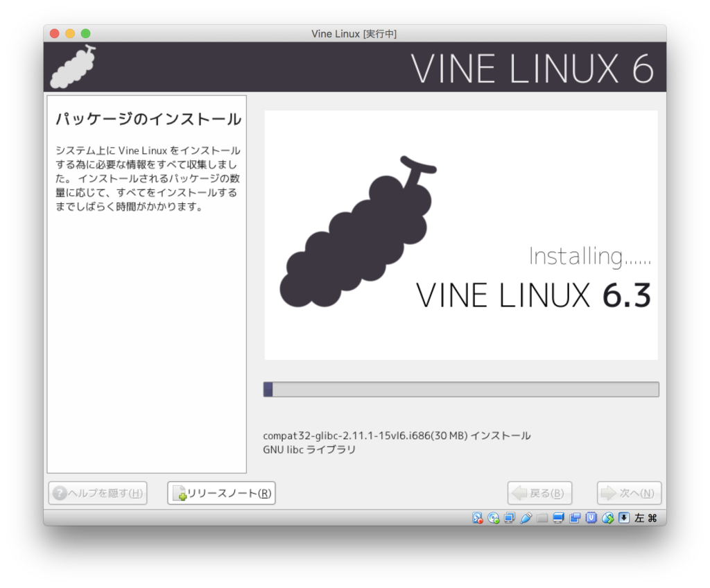Click the installation progress bar
The height and width of the screenshot is (588, 710).
point(461,390)
